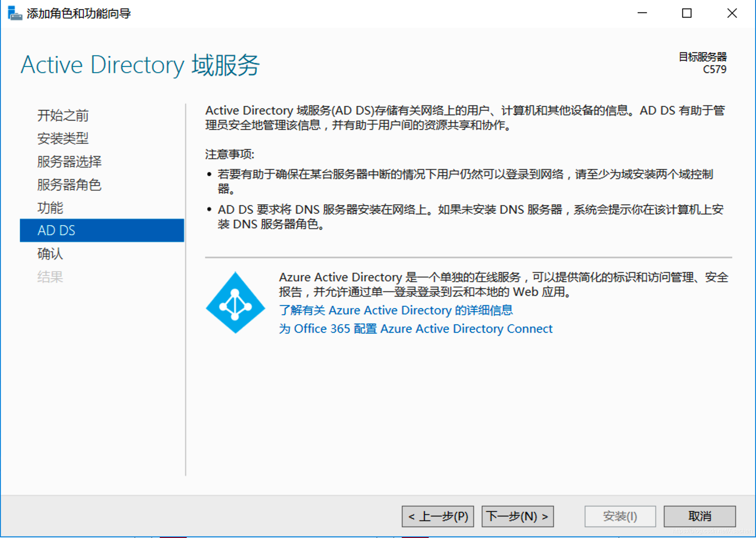
Task: Open the Office 365 Azure AD Connect link
Action: point(416,329)
